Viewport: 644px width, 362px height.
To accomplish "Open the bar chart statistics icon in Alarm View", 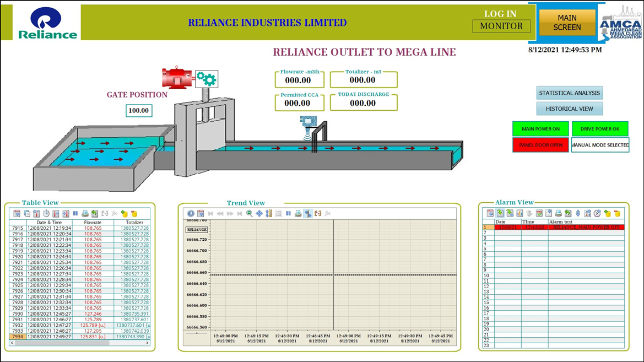I will pos(519,213).
